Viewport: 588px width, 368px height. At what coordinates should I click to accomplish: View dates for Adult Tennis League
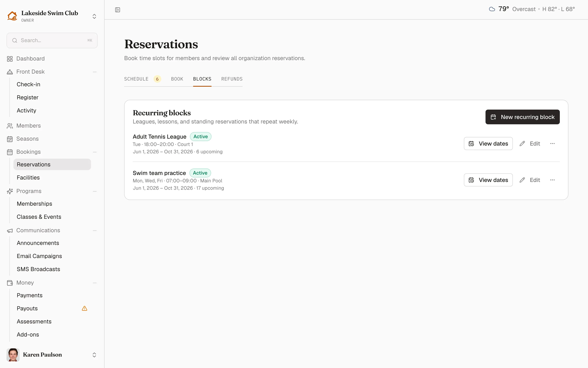pos(488,144)
